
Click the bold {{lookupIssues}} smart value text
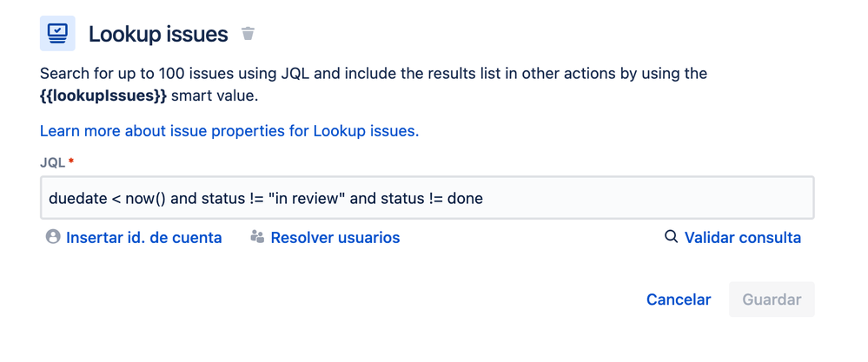(x=103, y=96)
